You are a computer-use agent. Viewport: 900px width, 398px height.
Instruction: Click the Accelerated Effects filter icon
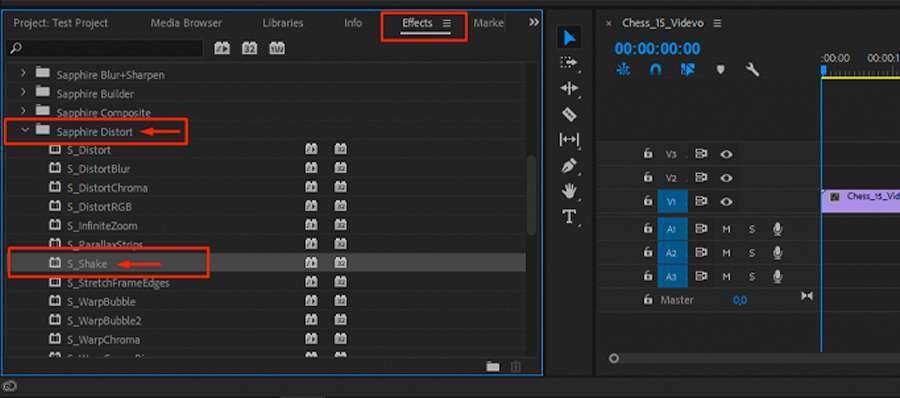tap(222, 48)
